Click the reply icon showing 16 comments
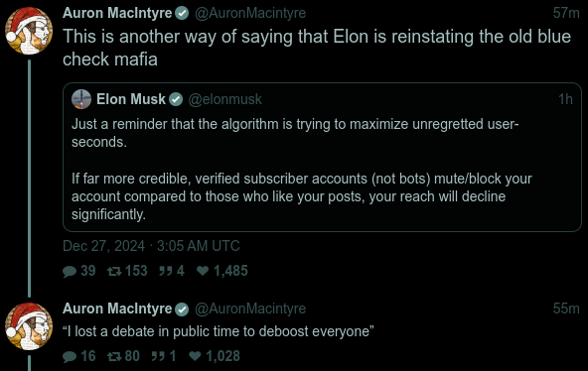Viewport: 588px width, 371px height. click(70, 356)
